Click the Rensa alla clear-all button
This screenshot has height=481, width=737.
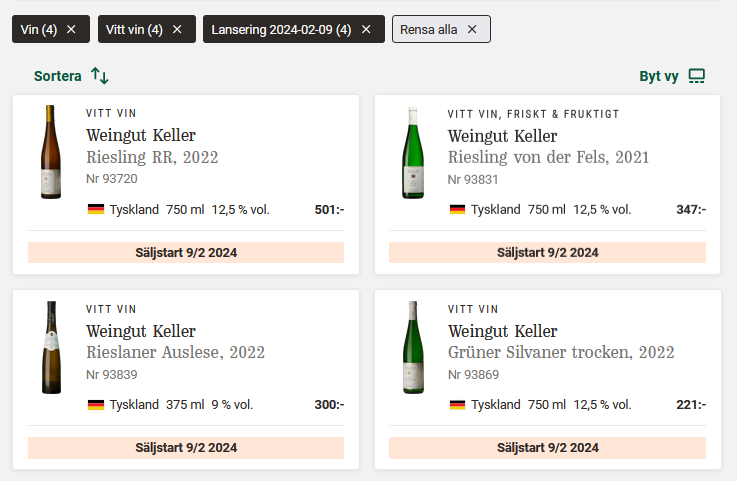[x=441, y=29]
